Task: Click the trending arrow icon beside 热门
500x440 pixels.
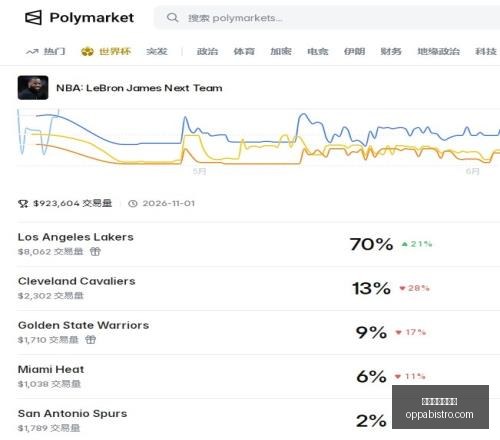Action: point(32,52)
